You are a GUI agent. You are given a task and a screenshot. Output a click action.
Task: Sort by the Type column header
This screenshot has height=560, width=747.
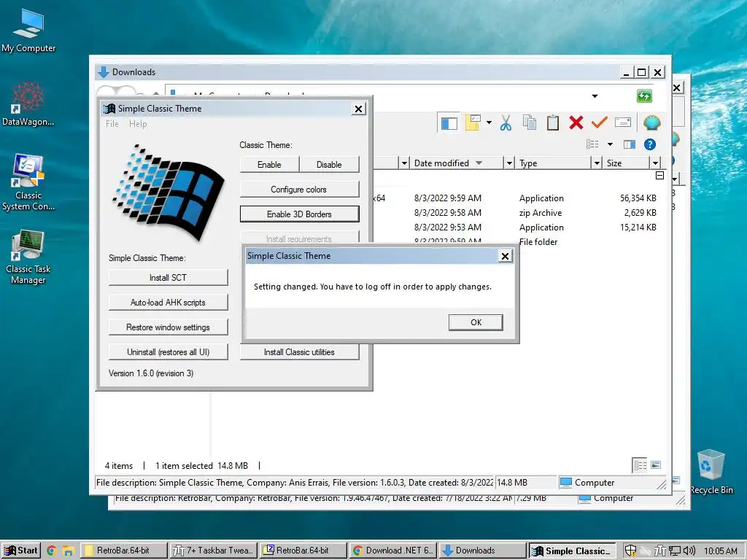pyautogui.click(x=553, y=163)
